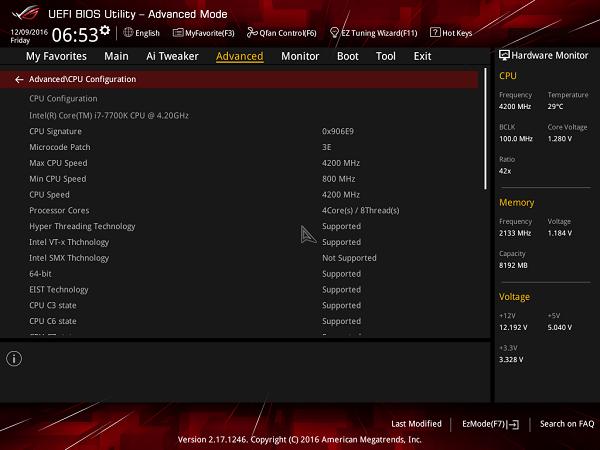Click the 5.040 V reading
The height and width of the screenshot is (450, 600).
tap(560, 328)
